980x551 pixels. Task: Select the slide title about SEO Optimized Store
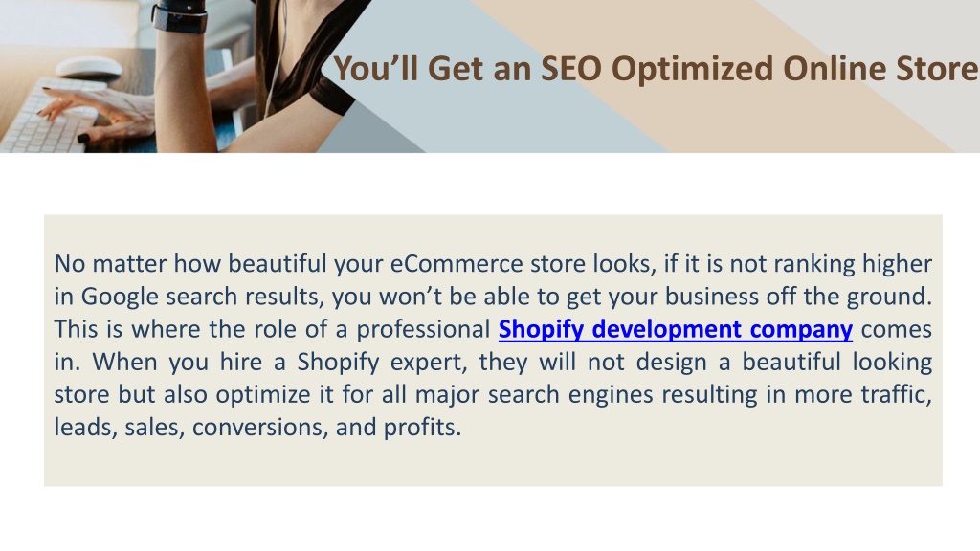click(x=655, y=68)
